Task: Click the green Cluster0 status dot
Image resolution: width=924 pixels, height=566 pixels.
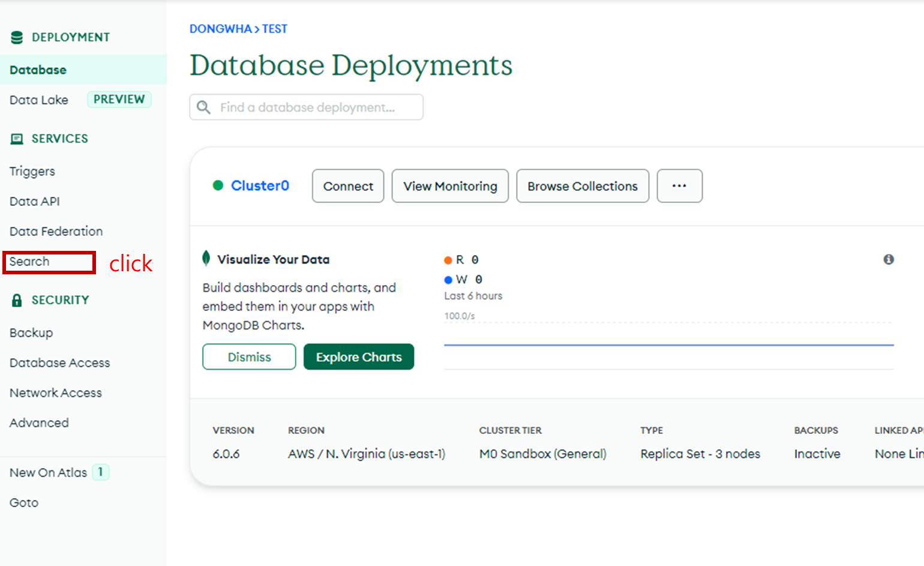Action: 218,185
